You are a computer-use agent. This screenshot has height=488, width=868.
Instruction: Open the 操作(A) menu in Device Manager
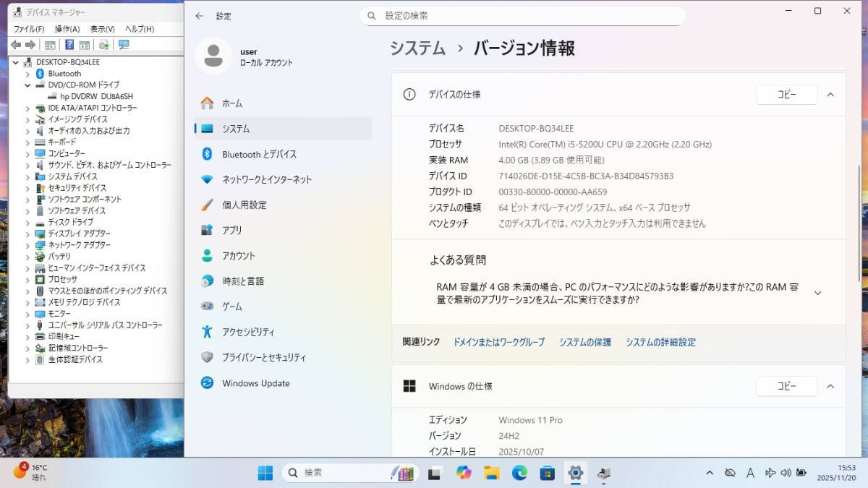click(67, 29)
